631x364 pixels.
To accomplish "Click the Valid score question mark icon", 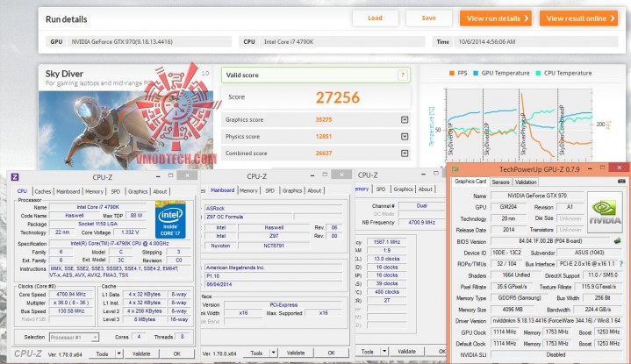I will (403, 75).
